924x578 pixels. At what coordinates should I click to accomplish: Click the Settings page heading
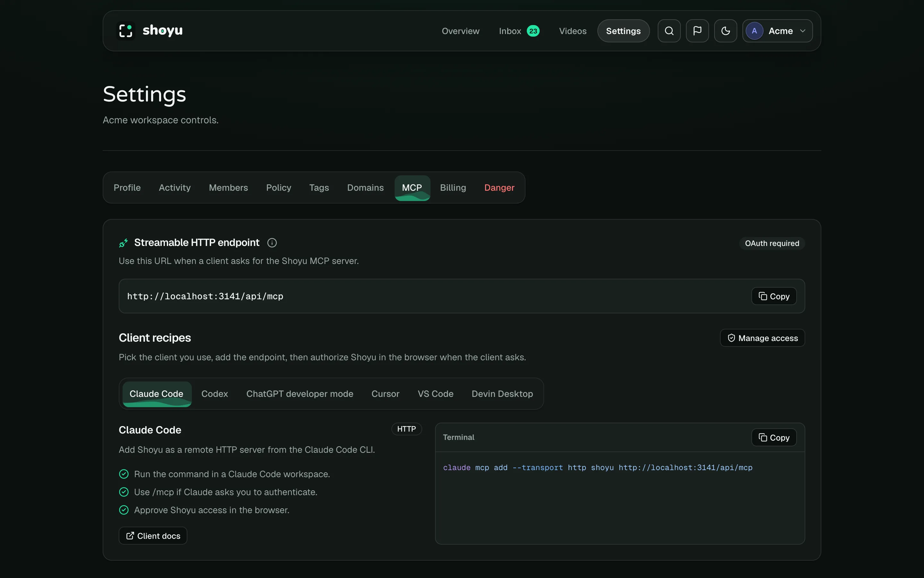click(144, 94)
